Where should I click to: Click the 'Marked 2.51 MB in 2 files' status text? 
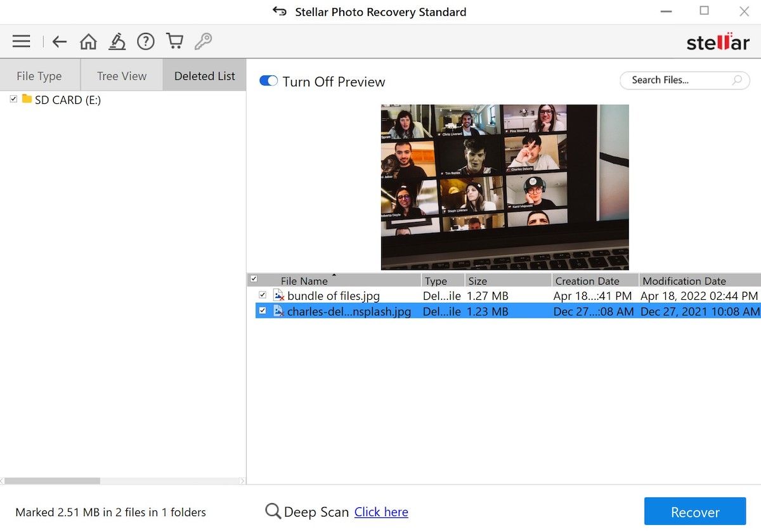coord(111,512)
